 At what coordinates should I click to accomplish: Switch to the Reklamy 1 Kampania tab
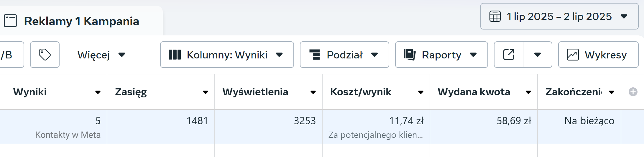(x=81, y=21)
